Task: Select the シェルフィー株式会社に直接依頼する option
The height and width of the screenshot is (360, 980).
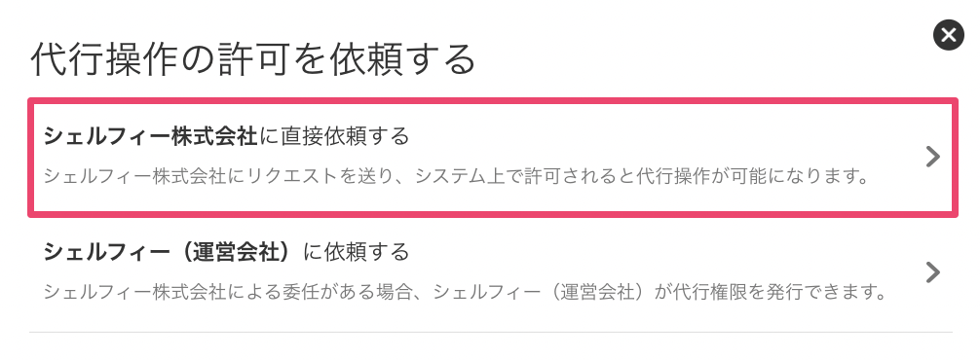Action: [x=493, y=158]
